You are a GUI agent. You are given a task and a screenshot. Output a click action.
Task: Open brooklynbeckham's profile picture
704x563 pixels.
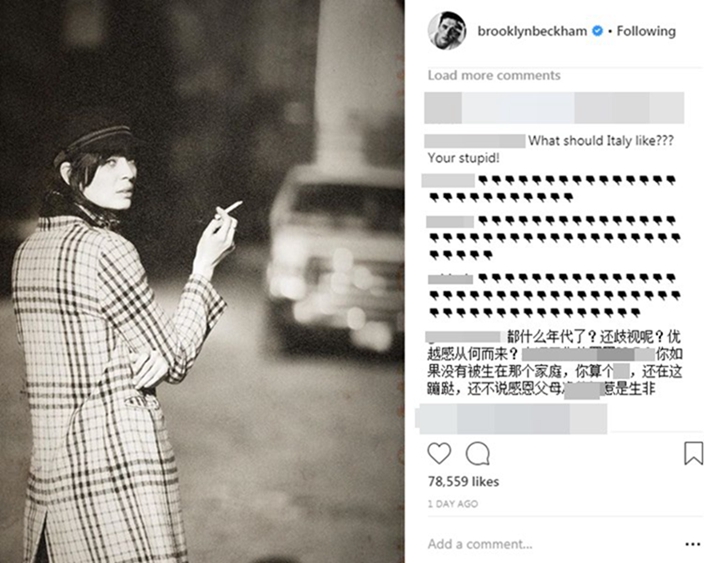coord(447,31)
